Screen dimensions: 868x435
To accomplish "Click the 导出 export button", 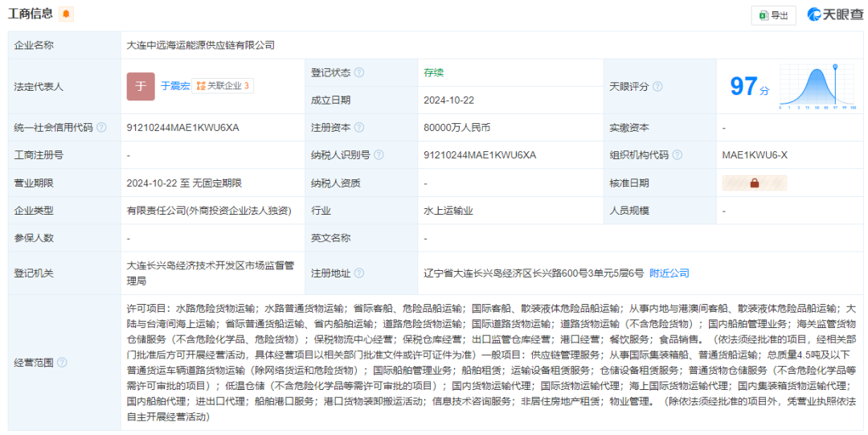I will click(772, 14).
